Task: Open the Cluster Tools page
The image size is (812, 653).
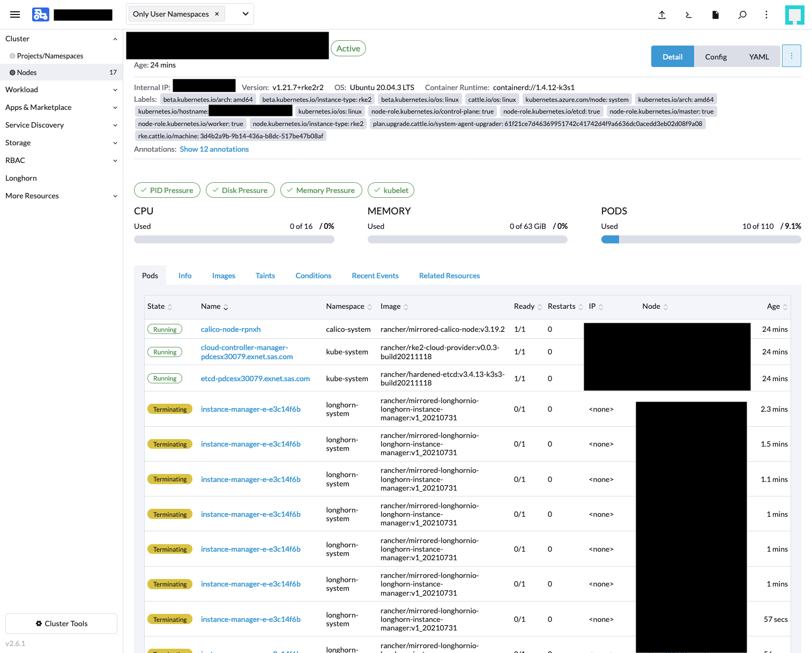Action: click(x=61, y=623)
